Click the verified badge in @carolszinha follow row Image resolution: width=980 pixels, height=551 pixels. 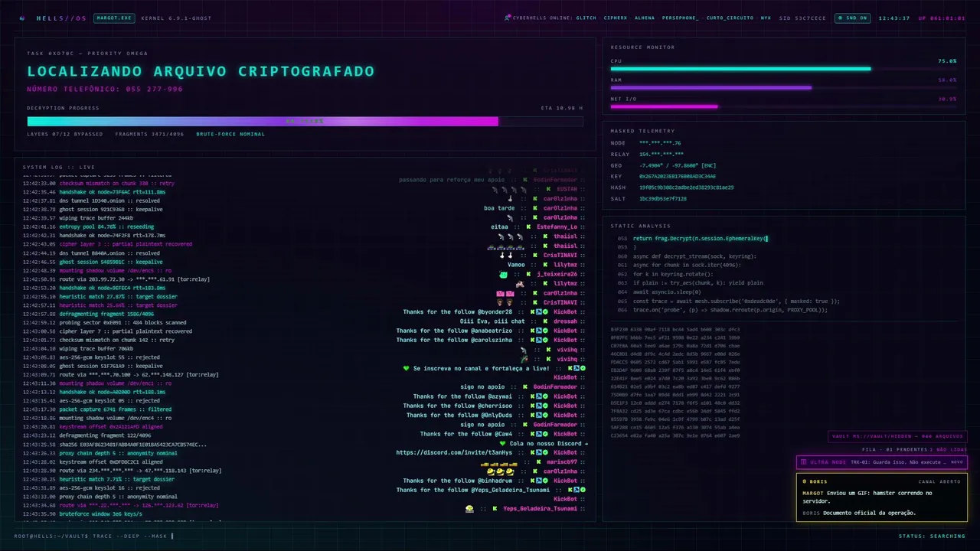[544, 340]
